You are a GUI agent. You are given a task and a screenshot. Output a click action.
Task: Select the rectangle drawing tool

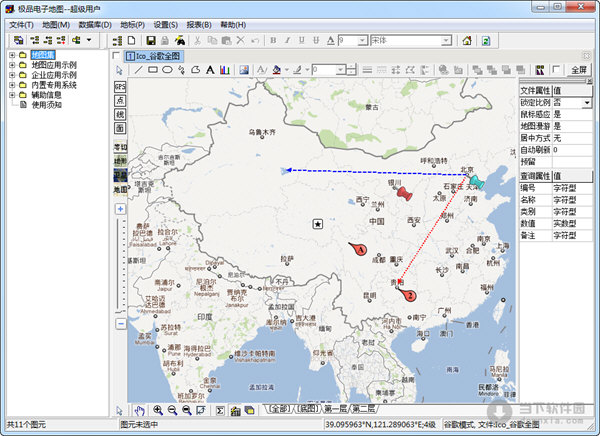click(x=153, y=70)
